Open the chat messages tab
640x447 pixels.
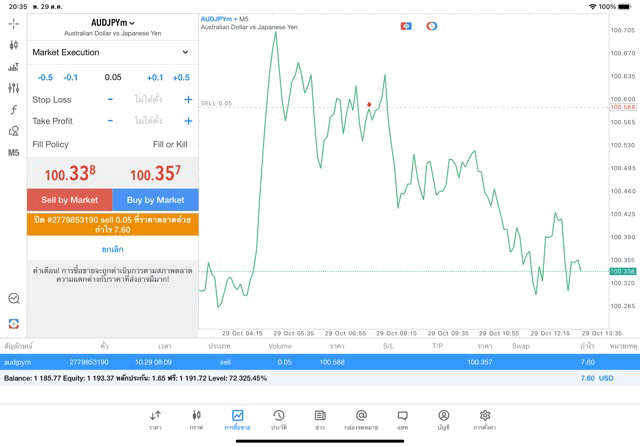tap(402, 419)
